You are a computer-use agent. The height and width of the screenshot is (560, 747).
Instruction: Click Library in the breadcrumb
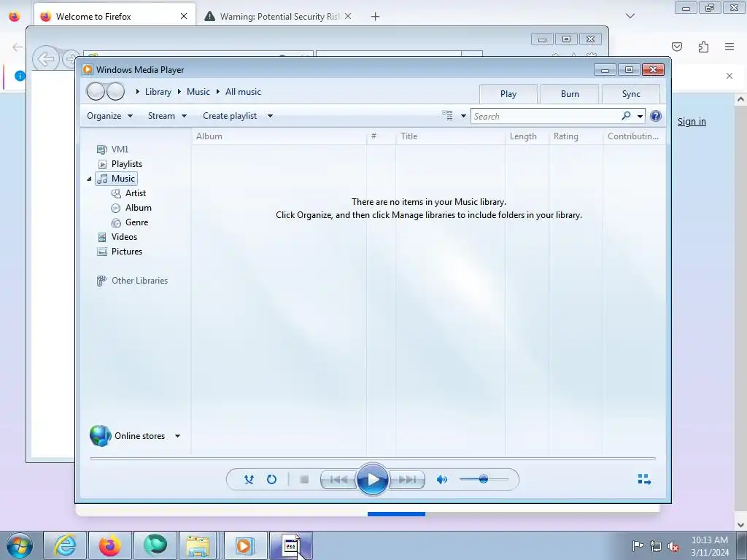(x=158, y=92)
